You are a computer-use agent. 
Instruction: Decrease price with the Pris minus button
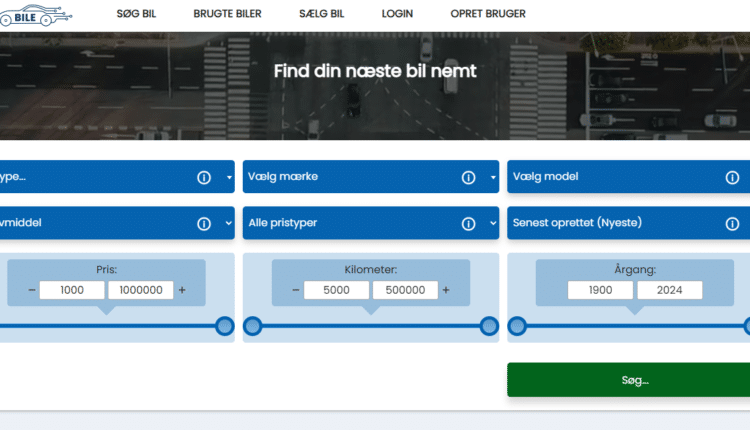[31, 290]
